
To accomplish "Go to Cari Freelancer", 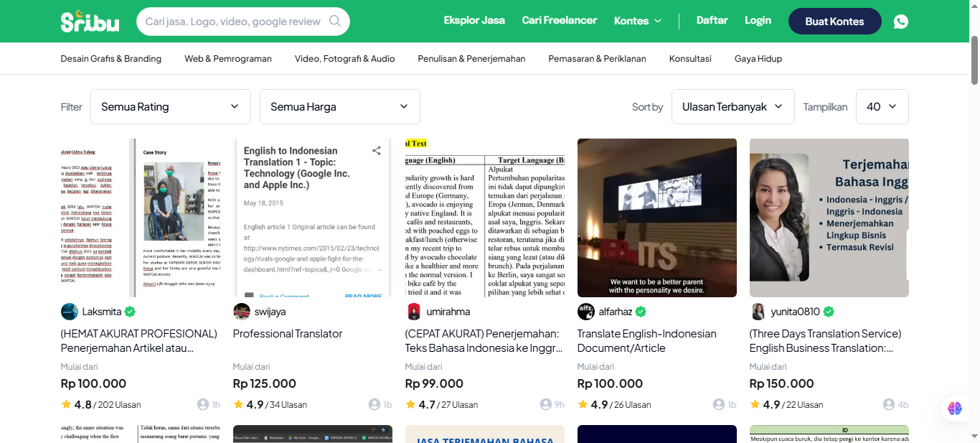I will [x=560, y=20].
